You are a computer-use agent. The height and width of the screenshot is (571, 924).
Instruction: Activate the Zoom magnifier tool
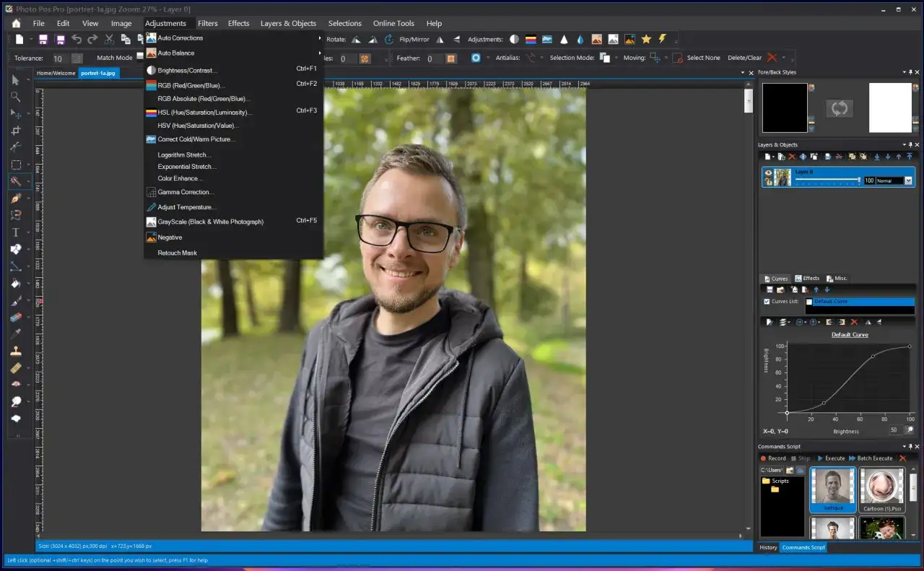tap(15, 96)
